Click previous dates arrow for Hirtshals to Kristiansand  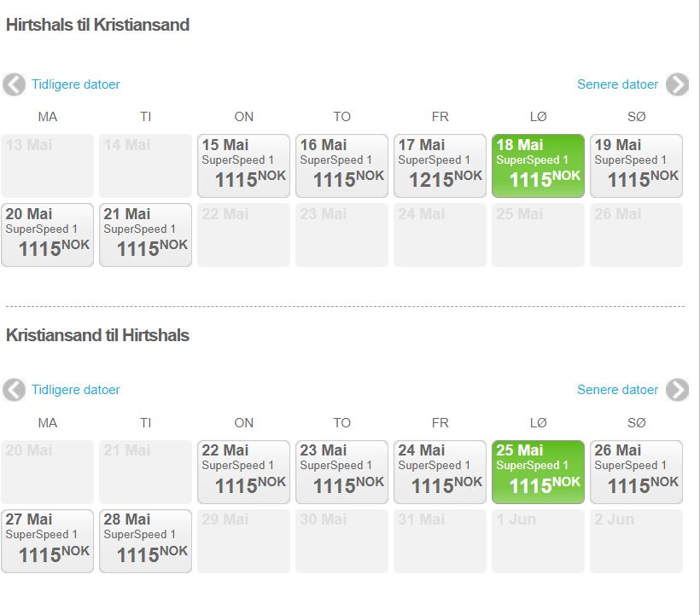point(14,84)
